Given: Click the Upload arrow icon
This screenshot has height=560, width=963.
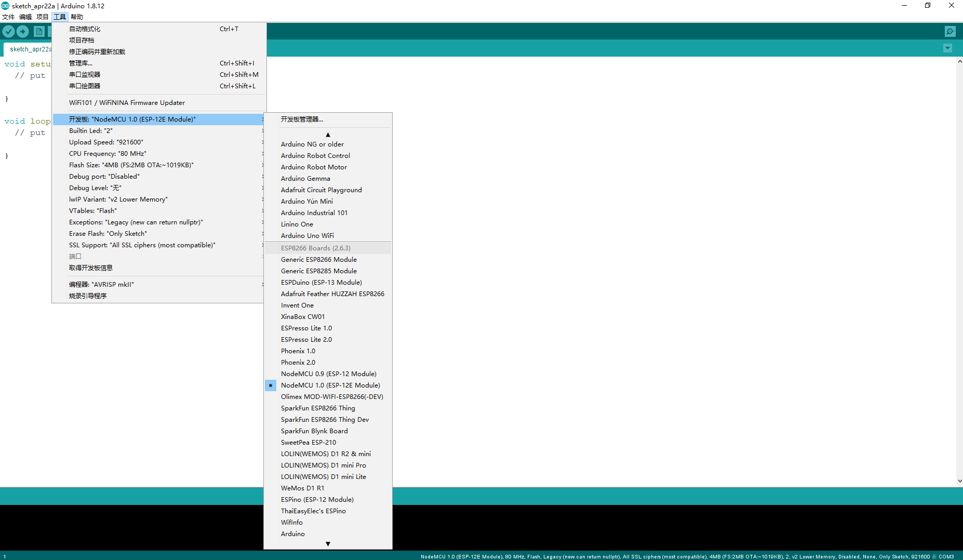Looking at the screenshot, I should coord(23,32).
